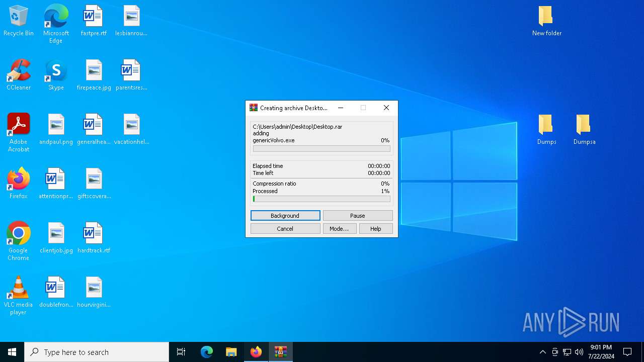Open the Dumps folder
The width and height of the screenshot is (644, 362).
pos(546,130)
